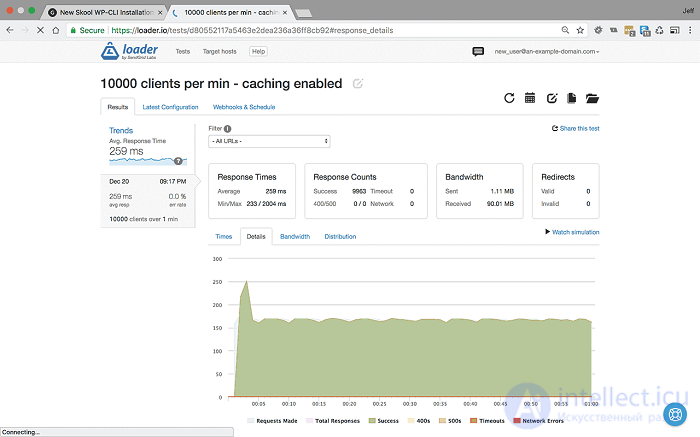
Task: Open Chrome three-dot menu
Action: [x=690, y=30]
